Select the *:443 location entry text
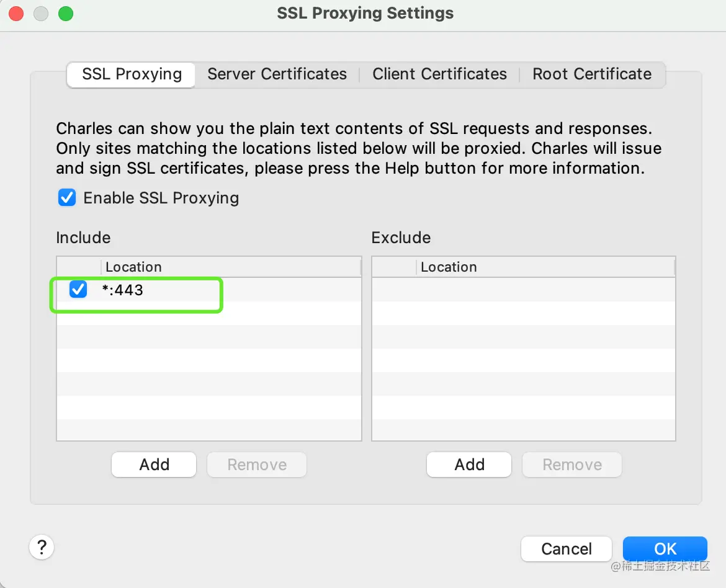726x588 pixels. tap(123, 290)
